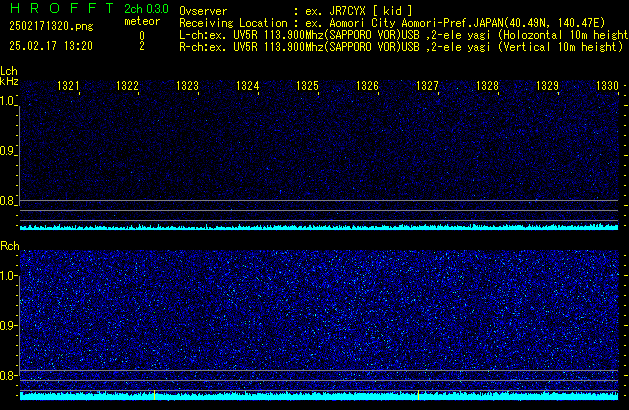This screenshot has height=410, width=629.
Task: Click the 1.0 kHz label on Lch axis
Action: tap(7, 101)
